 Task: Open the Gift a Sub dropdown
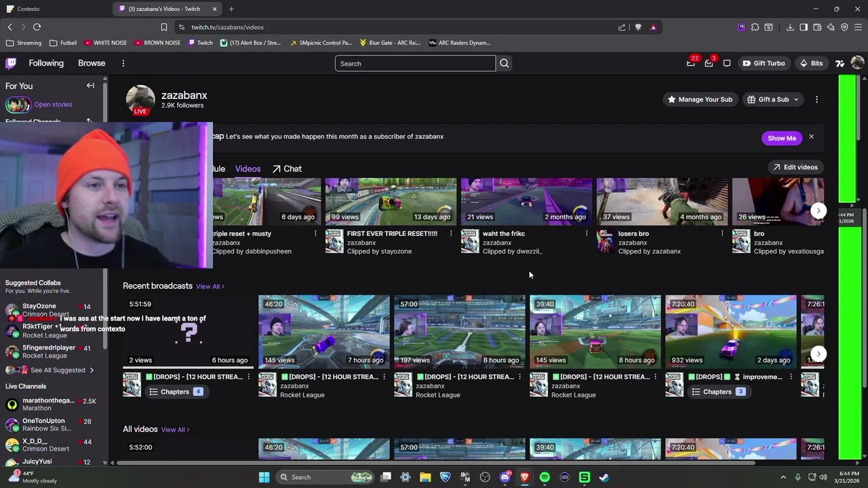773,99
